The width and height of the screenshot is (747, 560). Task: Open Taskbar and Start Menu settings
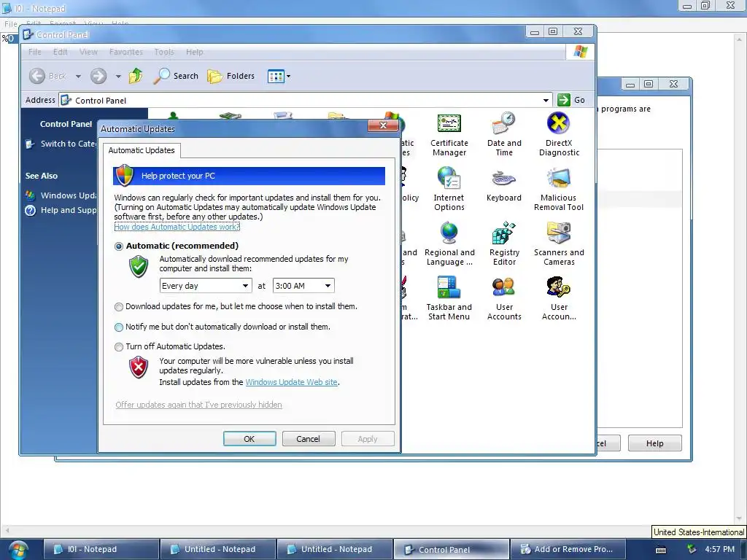(449, 298)
